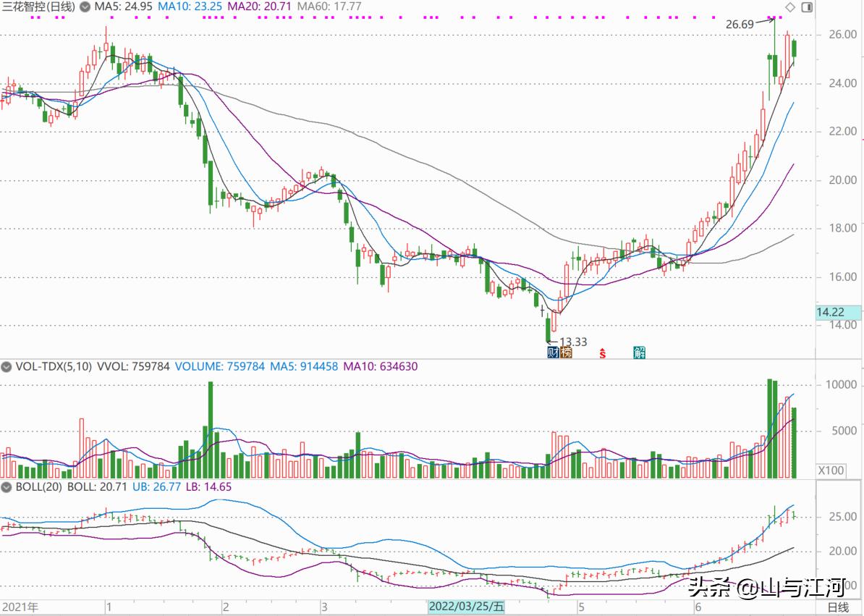864x616 pixels.
Task: Click the 25.00 BOLL panel axis label
Action: click(x=843, y=517)
